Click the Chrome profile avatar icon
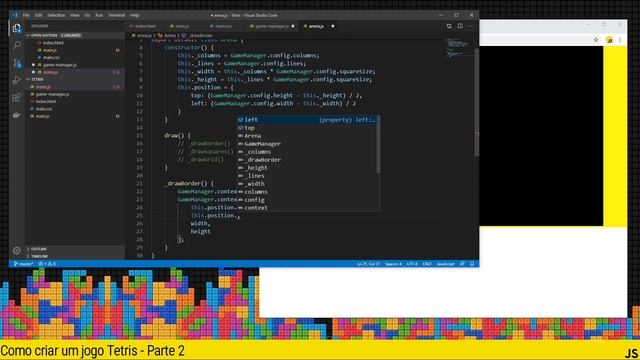The height and width of the screenshot is (360, 640). 609,40
